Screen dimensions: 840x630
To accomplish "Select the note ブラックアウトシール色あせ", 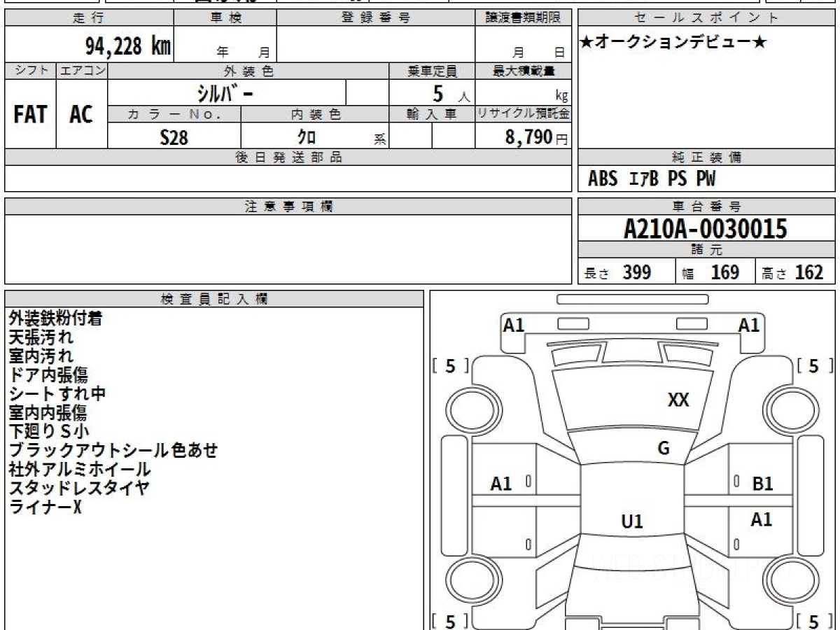I will point(113,450).
